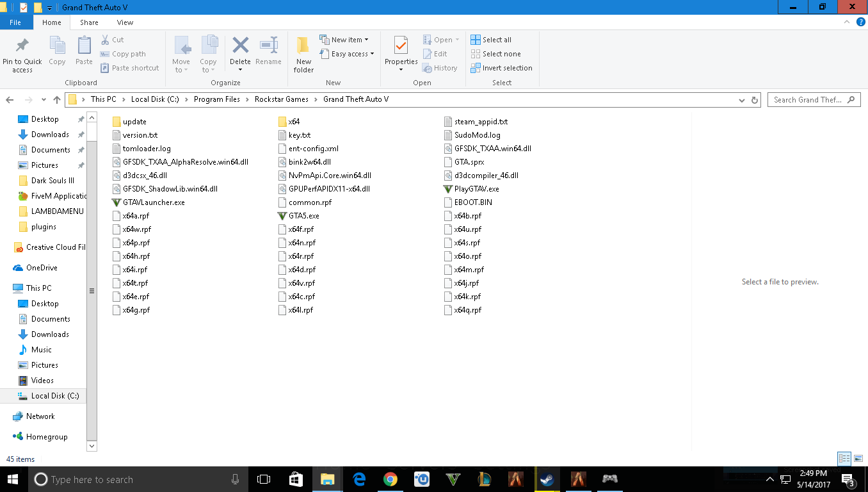Screen dimensions: 868x492
Task: Navigate to Program Files breadcrumb
Action: tap(217, 99)
